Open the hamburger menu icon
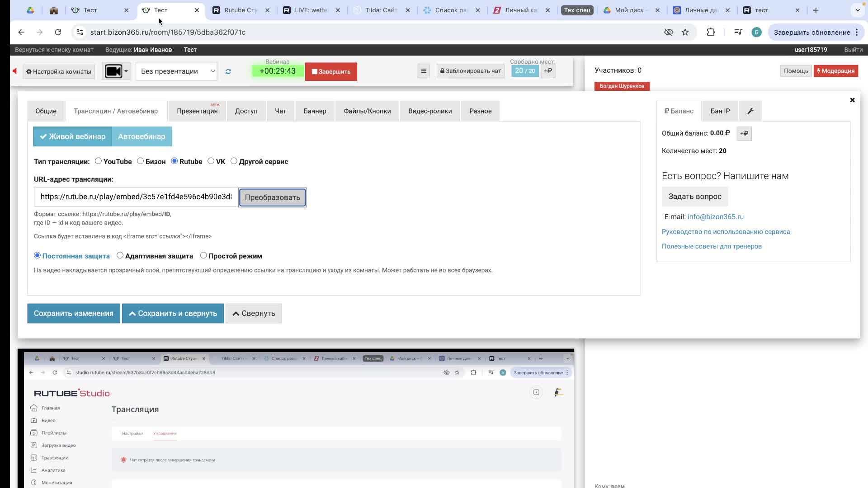 click(x=424, y=71)
